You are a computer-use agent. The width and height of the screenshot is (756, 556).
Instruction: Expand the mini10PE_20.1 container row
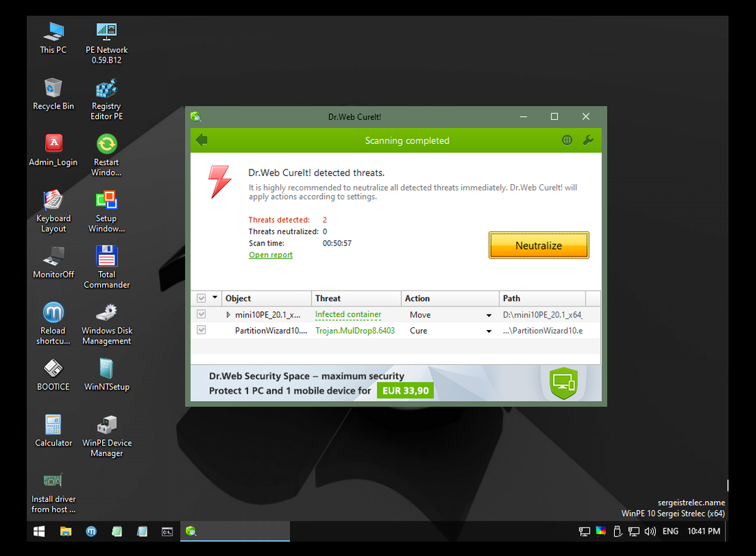(228, 315)
